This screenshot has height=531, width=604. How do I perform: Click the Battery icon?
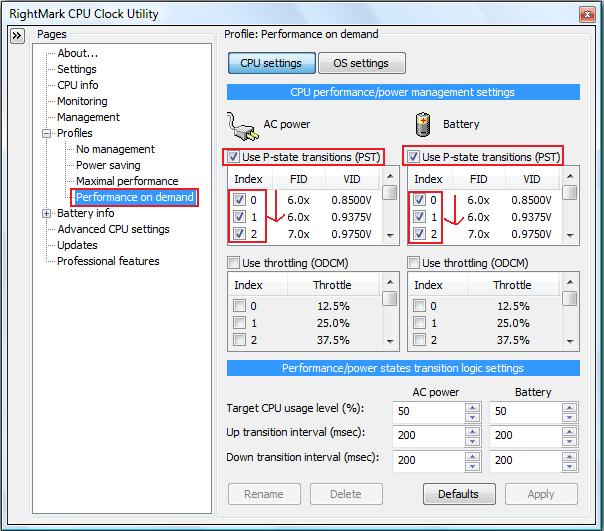click(423, 124)
